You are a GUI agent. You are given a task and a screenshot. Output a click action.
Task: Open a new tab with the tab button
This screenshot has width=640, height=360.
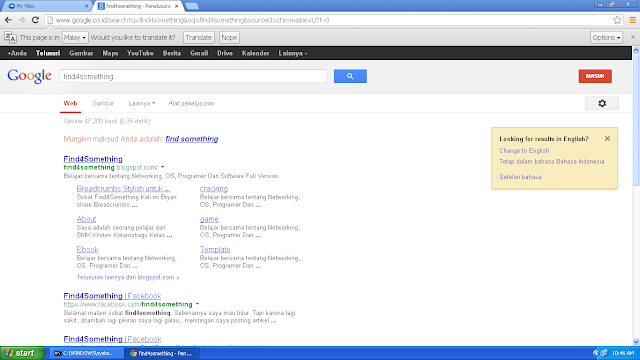click(x=192, y=6)
